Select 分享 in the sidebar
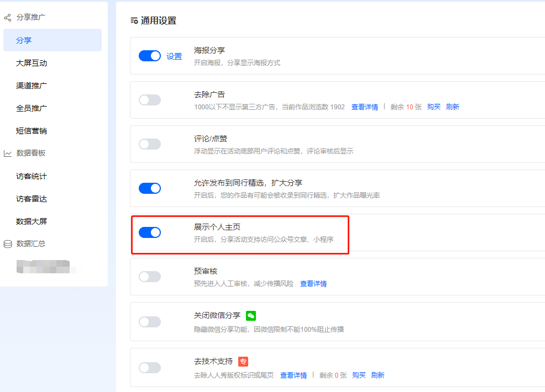 [x=53, y=40]
